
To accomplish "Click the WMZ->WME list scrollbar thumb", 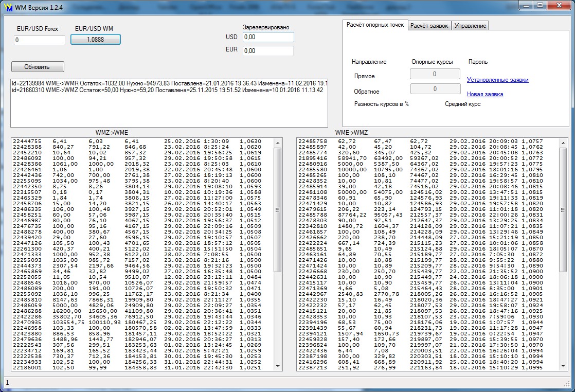I will 278,210.
